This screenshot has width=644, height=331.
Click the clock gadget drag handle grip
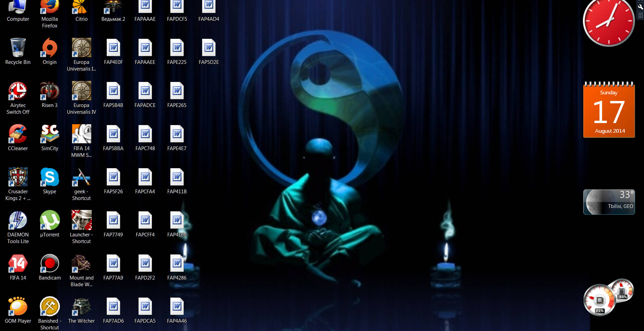(640, 15)
